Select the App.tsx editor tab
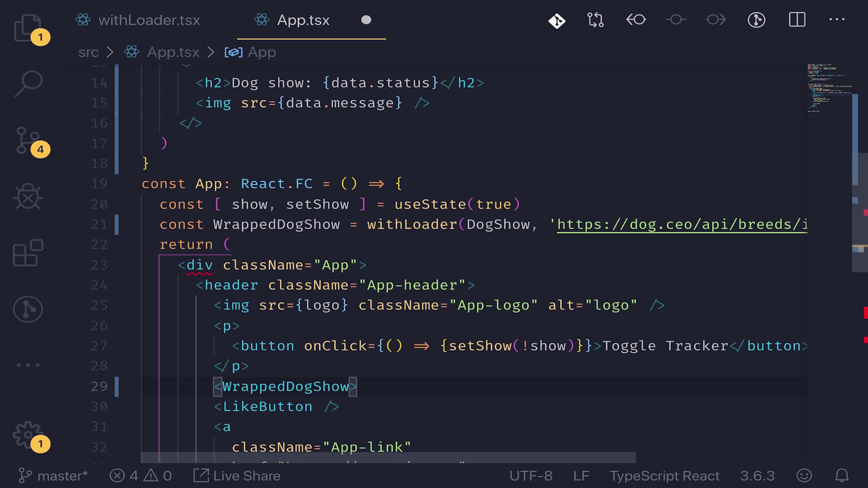The image size is (868, 488). pyautogui.click(x=303, y=20)
